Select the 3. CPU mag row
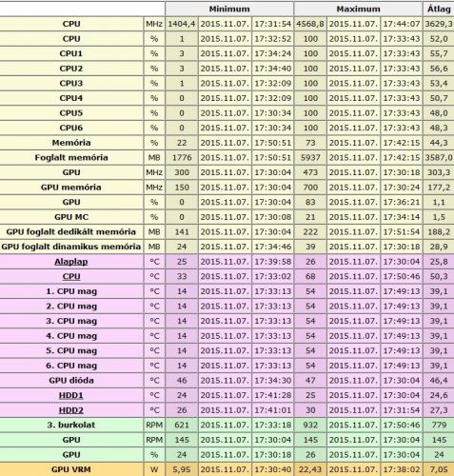The image size is (454, 476). 227,321
